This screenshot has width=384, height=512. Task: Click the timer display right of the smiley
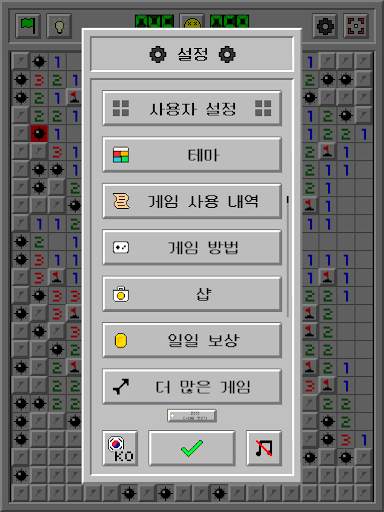click(230, 21)
